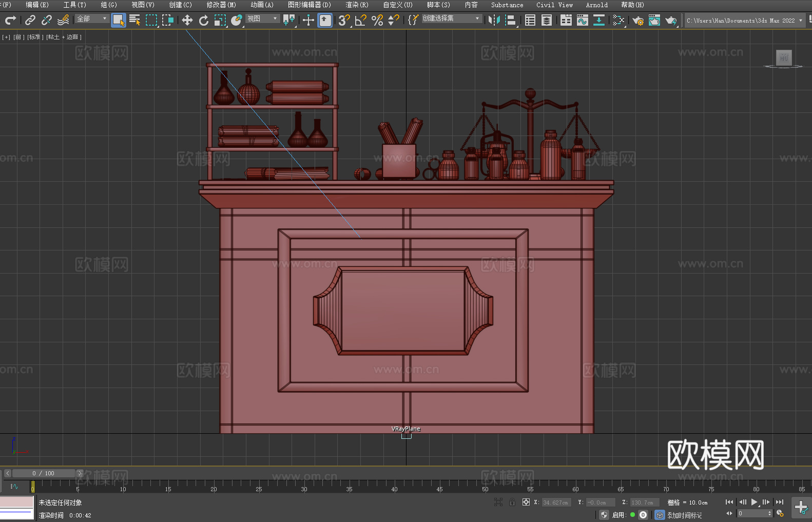Click the Use Pivot Point Center icon
Image resolution: width=812 pixels, height=522 pixels.
(x=289, y=20)
